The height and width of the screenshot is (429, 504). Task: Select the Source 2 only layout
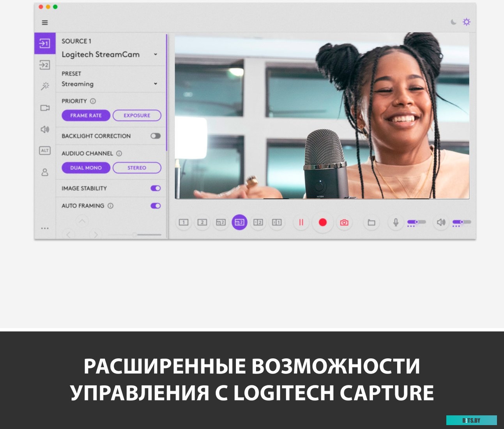202,222
